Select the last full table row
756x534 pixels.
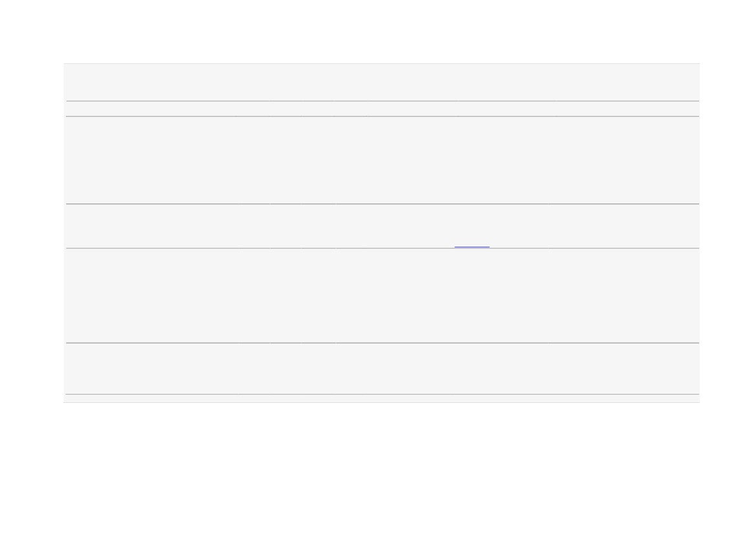pyautogui.click(x=383, y=369)
